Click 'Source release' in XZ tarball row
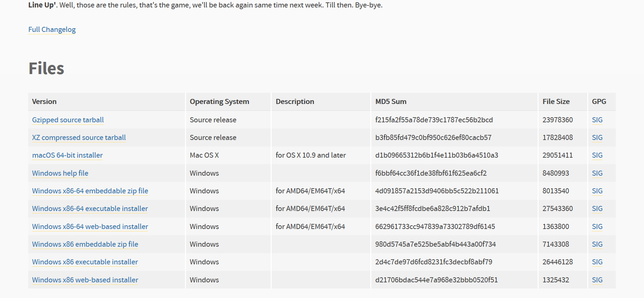 click(x=213, y=138)
